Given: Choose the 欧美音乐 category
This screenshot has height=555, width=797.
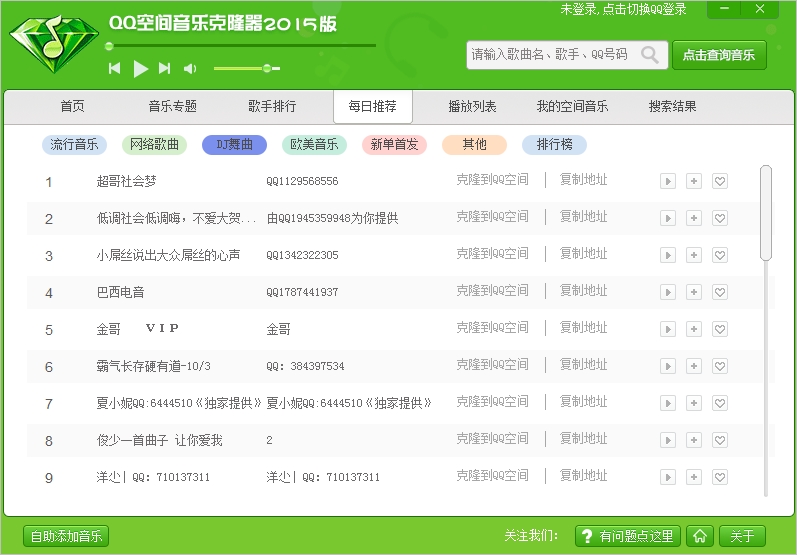Looking at the screenshot, I should pos(314,144).
